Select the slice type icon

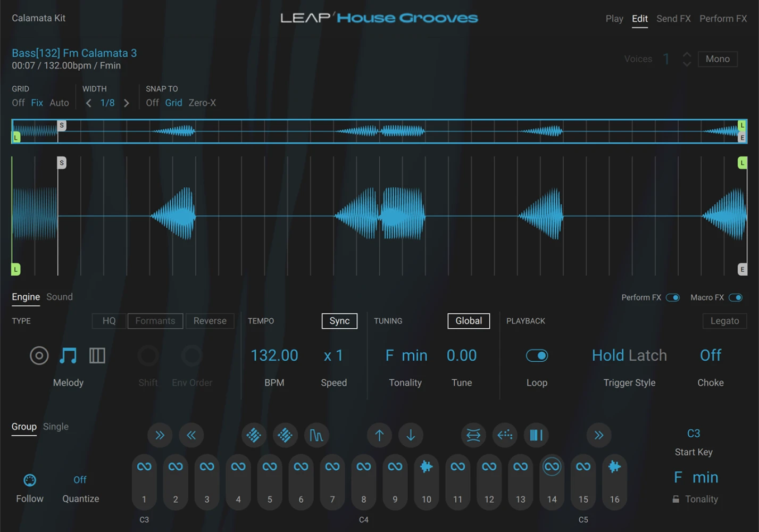[97, 355]
